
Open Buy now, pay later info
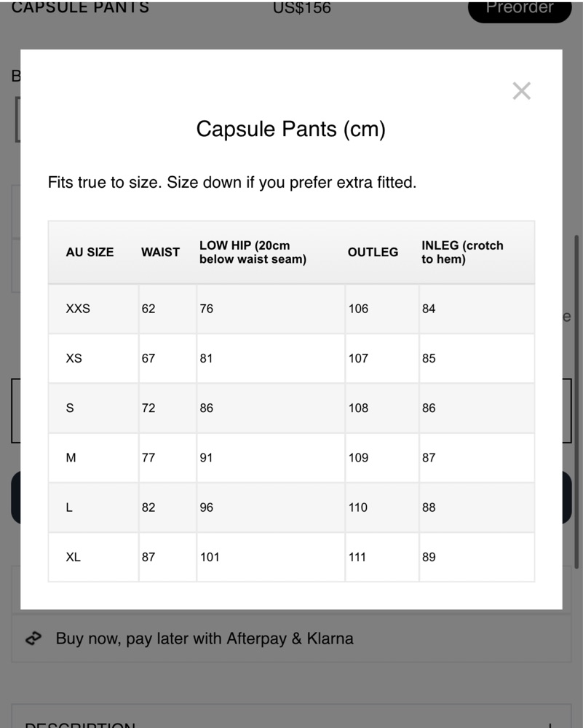coord(291,638)
